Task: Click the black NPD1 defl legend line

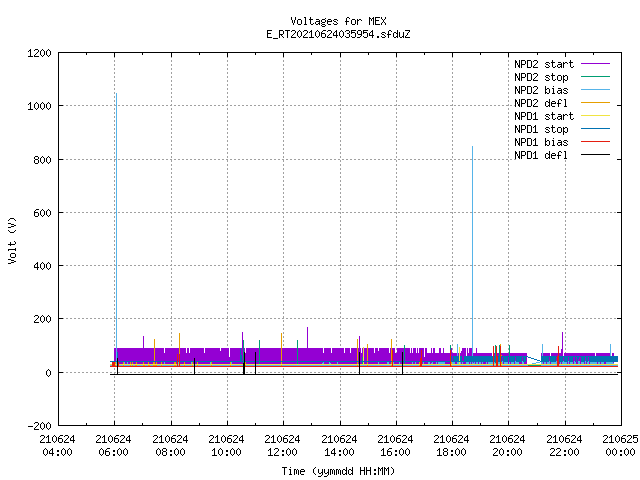Action: (595, 155)
